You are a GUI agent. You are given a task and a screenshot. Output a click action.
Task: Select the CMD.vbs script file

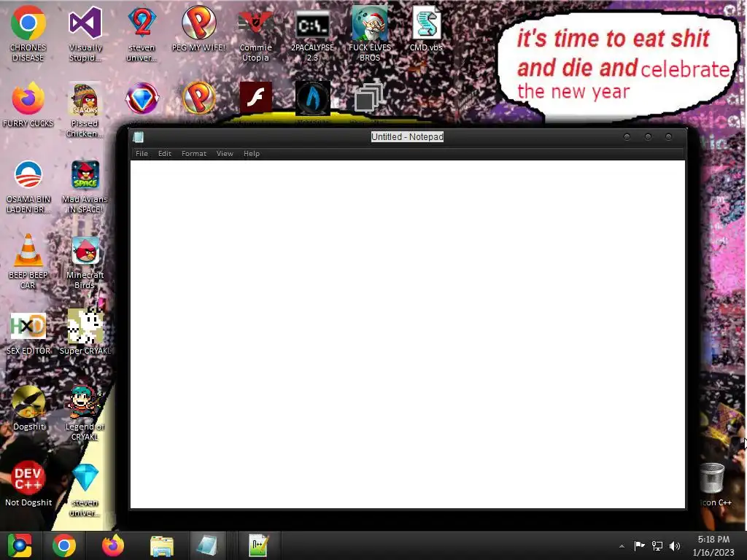click(x=426, y=28)
